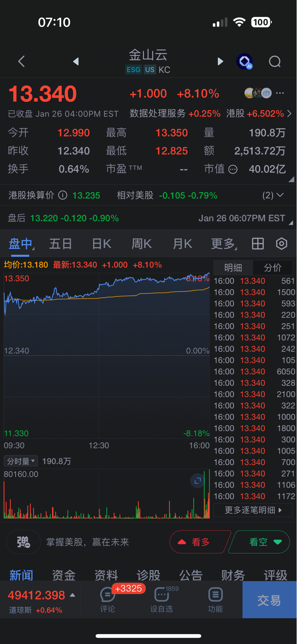Tap the 弹 bullet-comment icon

point(24,542)
